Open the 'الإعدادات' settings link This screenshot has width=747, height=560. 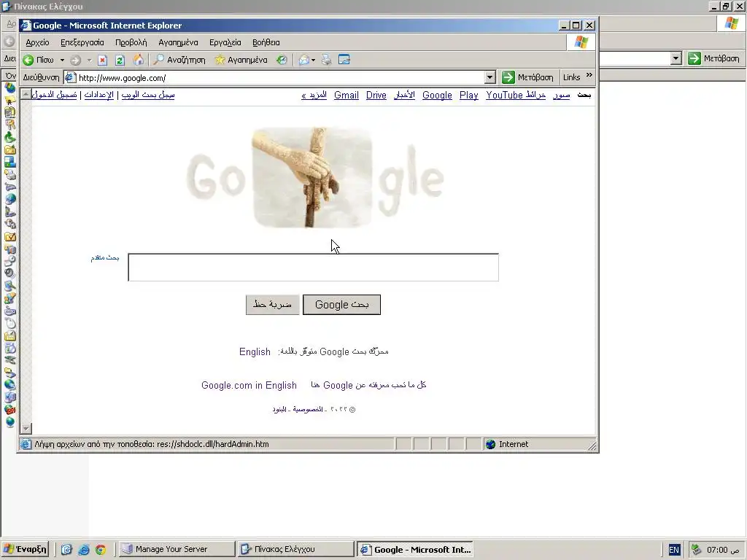(x=99, y=95)
